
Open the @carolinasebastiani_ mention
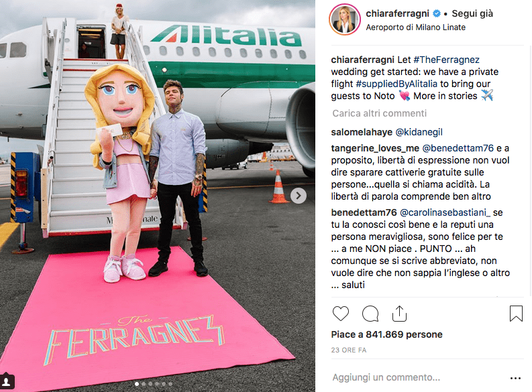point(445,212)
